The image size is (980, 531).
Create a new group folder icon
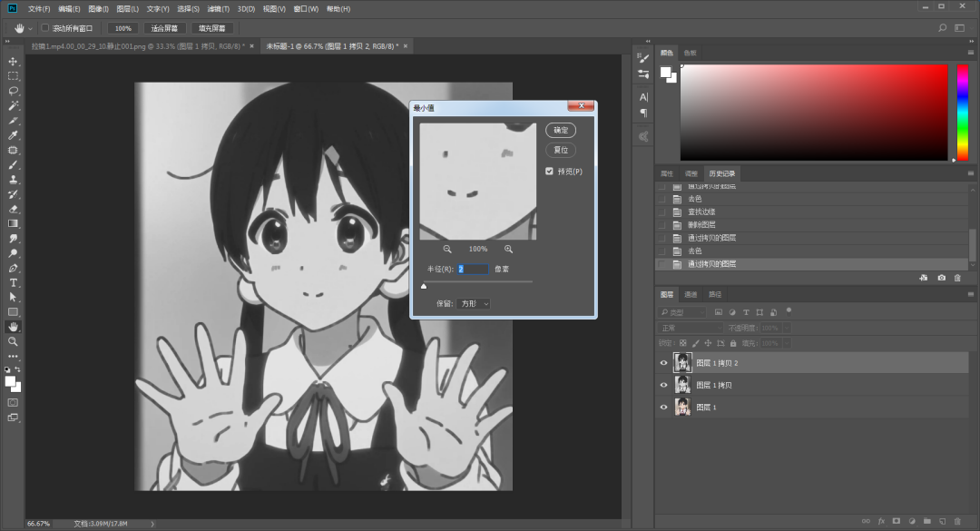(x=926, y=521)
